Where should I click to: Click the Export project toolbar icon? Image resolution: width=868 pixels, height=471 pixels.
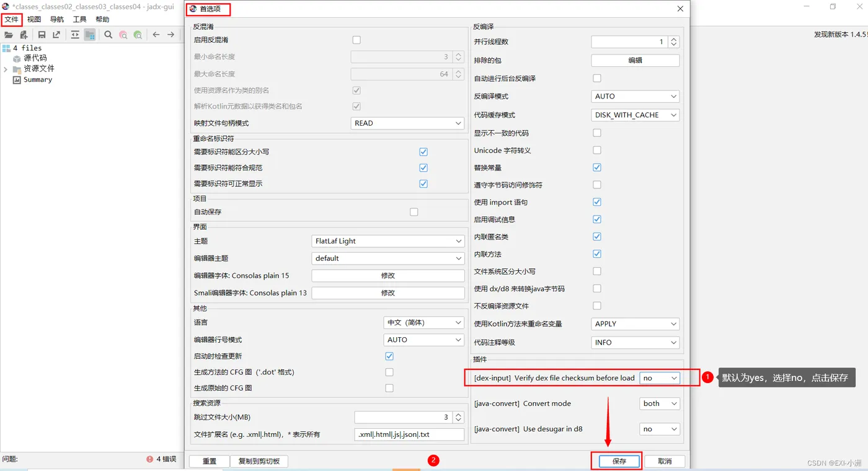pyautogui.click(x=56, y=35)
